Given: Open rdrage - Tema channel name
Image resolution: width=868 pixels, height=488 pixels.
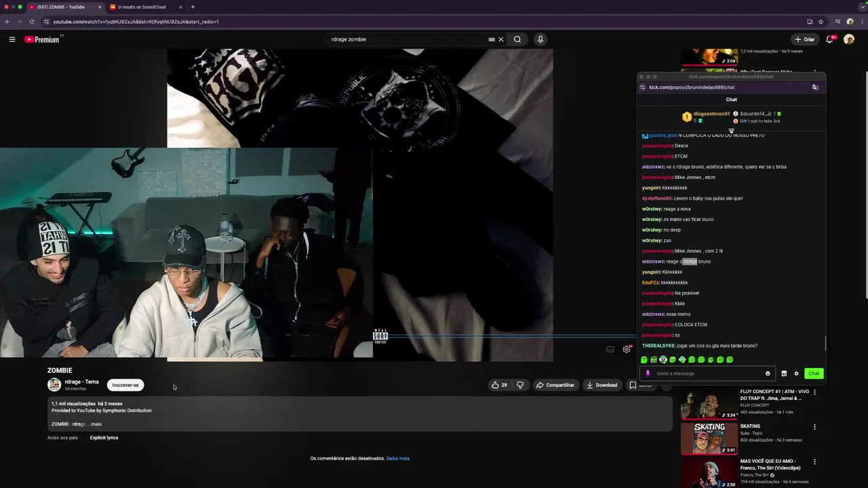Looking at the screenshot, I should click(82, 382).
